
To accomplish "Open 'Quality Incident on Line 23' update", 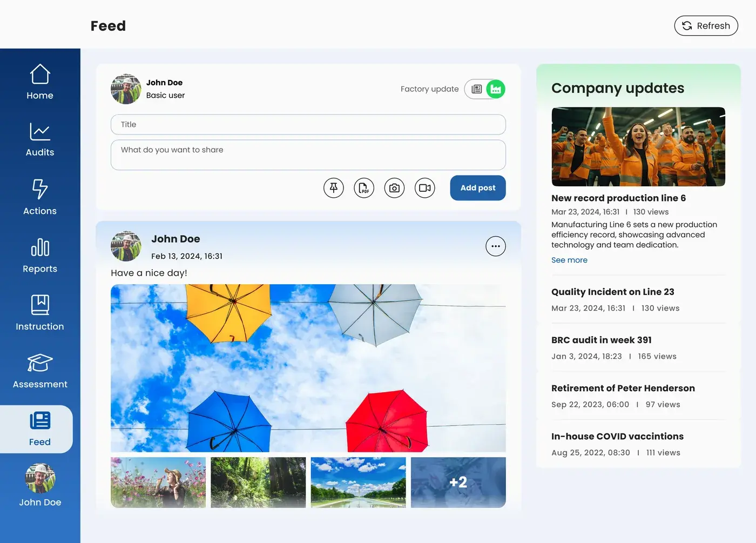I will [613, 292].
